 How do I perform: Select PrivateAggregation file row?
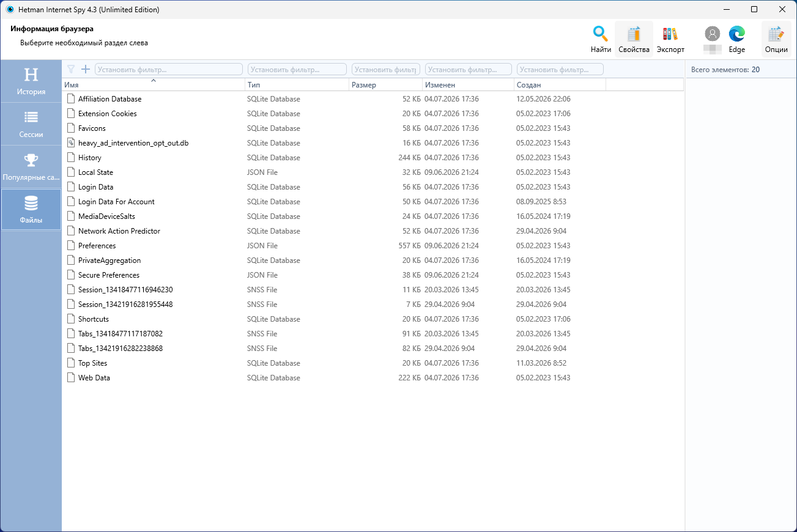(x=373, y=260)
